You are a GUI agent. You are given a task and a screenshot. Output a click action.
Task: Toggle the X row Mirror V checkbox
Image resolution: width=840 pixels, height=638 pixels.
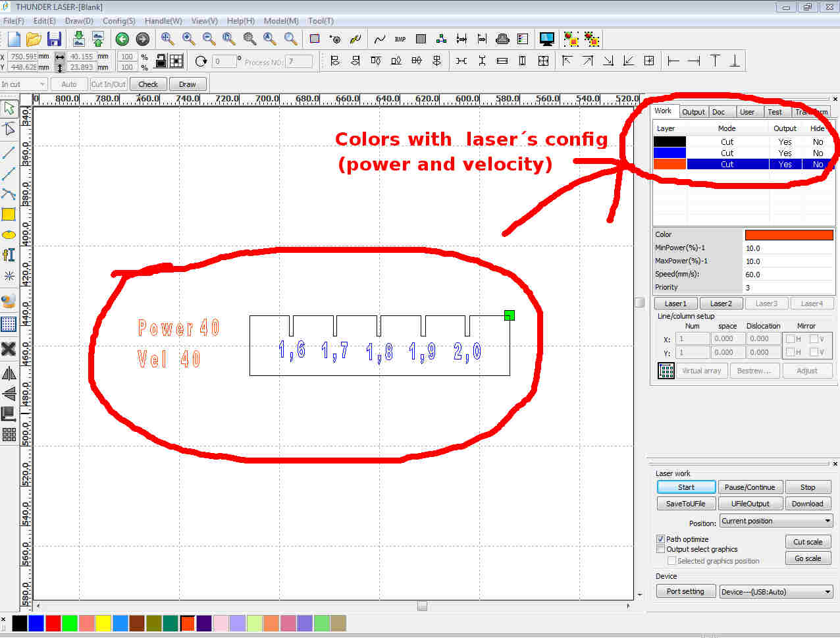tap(814, 338)
